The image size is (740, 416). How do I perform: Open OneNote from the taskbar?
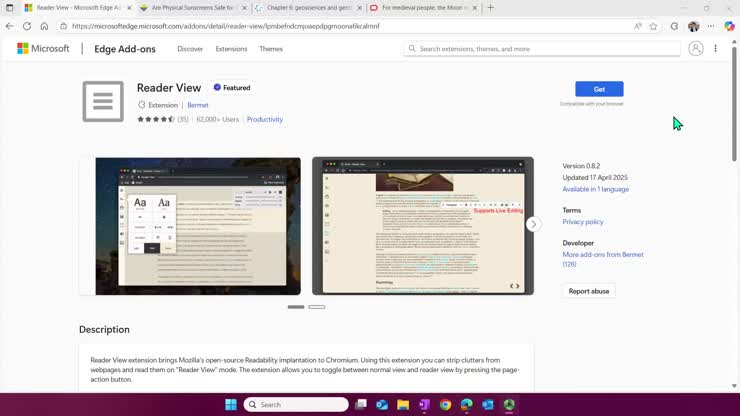tap(424, 405)
